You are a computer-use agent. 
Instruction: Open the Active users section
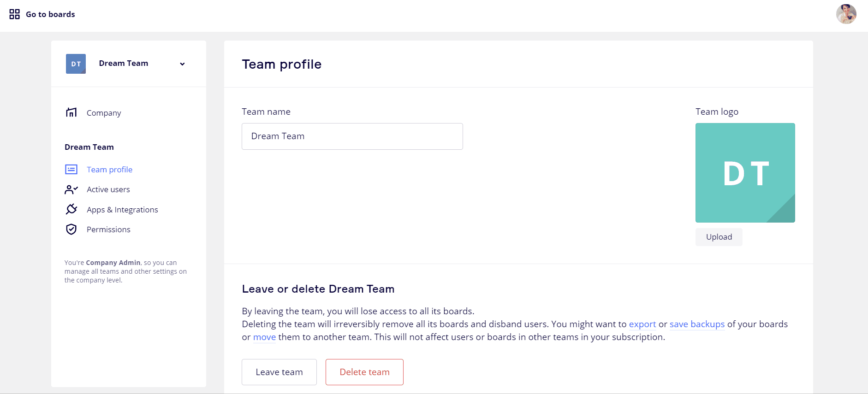coord(108,189)
